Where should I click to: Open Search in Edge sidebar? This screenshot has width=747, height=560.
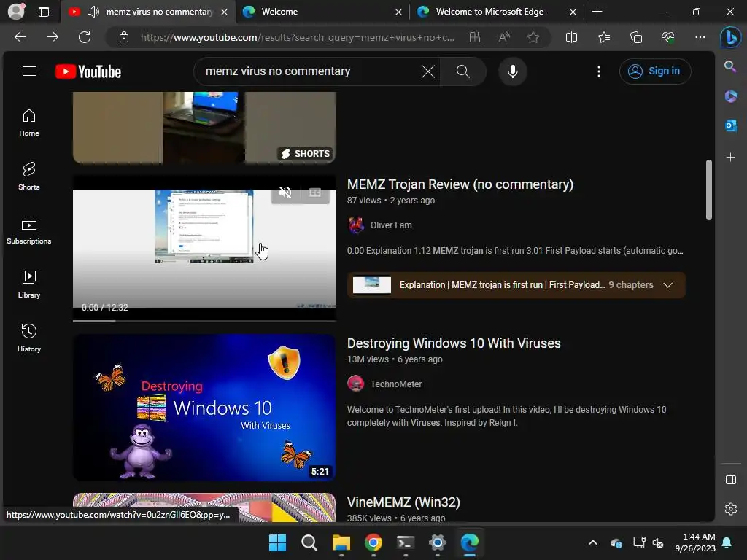[x=730, y=66]
